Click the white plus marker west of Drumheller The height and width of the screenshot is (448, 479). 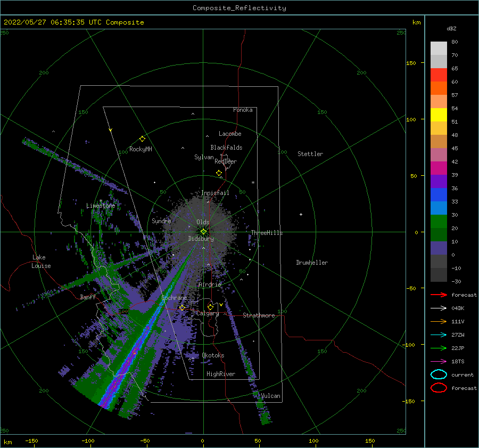coord(301,214)
